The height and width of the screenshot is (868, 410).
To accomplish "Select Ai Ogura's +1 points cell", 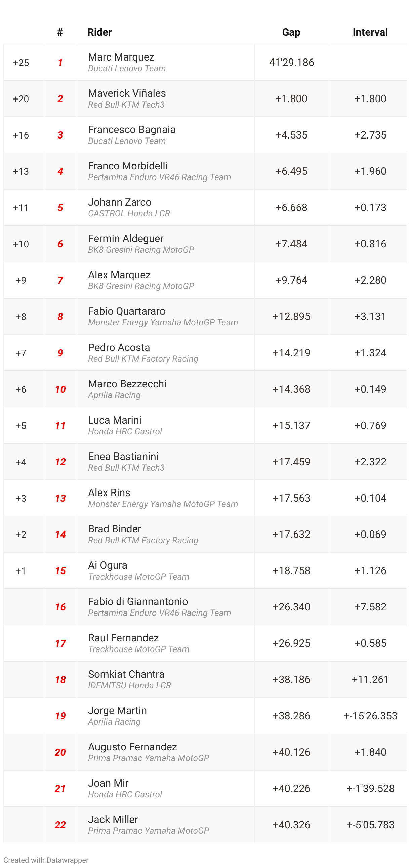I will pyautogui.click(x=21, y=571).
